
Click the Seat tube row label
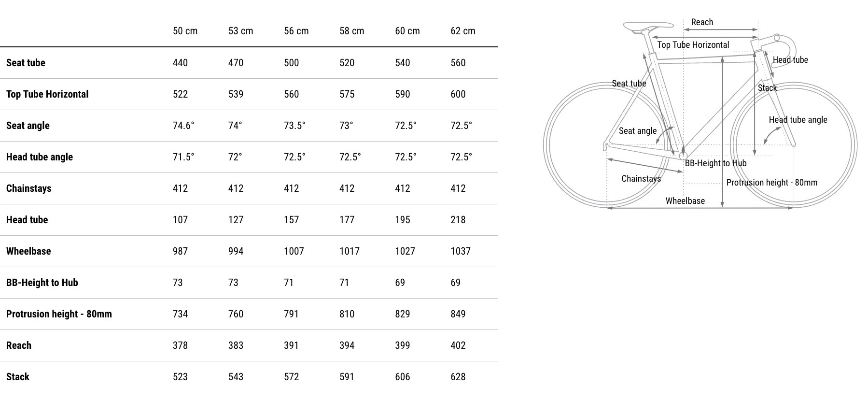click(26, 63)
